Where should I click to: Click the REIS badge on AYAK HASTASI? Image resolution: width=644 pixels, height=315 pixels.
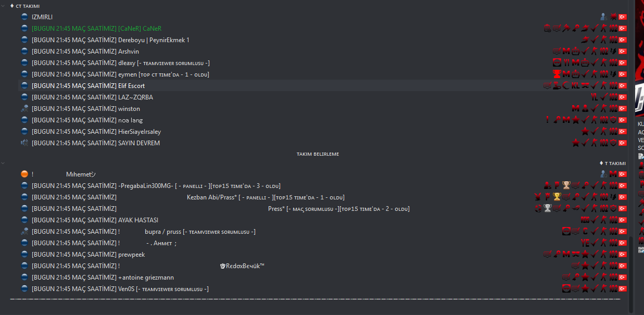click(585, 220)
